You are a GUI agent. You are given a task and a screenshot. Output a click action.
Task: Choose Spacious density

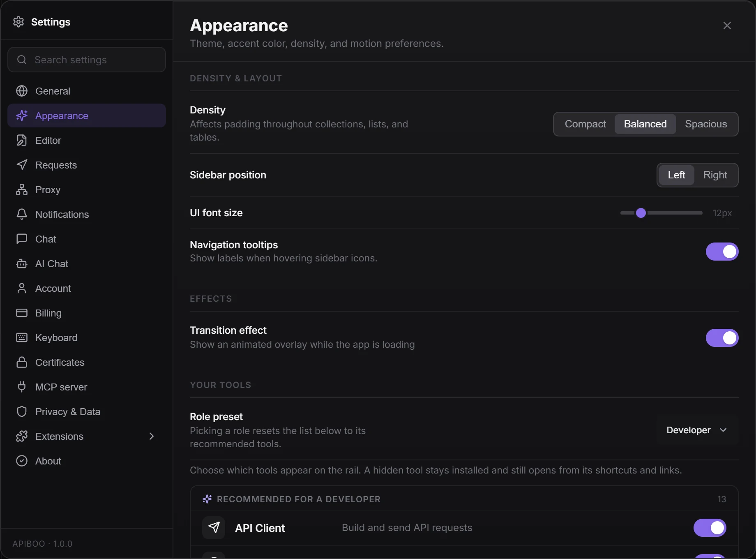pos(706,124)
